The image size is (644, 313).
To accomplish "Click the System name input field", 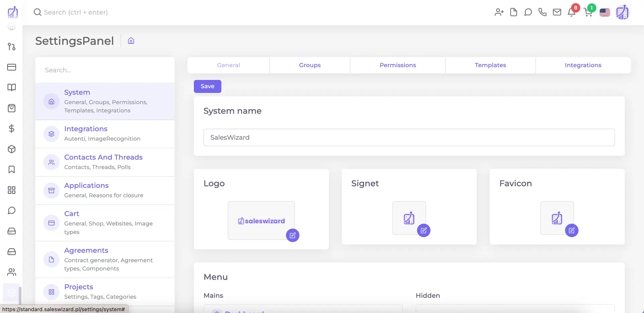I will (x=409, y=137).
